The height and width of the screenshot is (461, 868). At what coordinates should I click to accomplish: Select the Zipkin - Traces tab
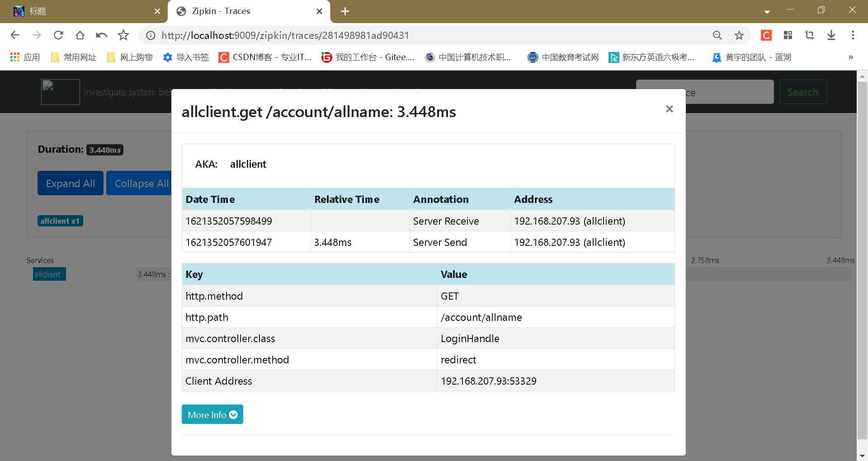click(249, 11)
